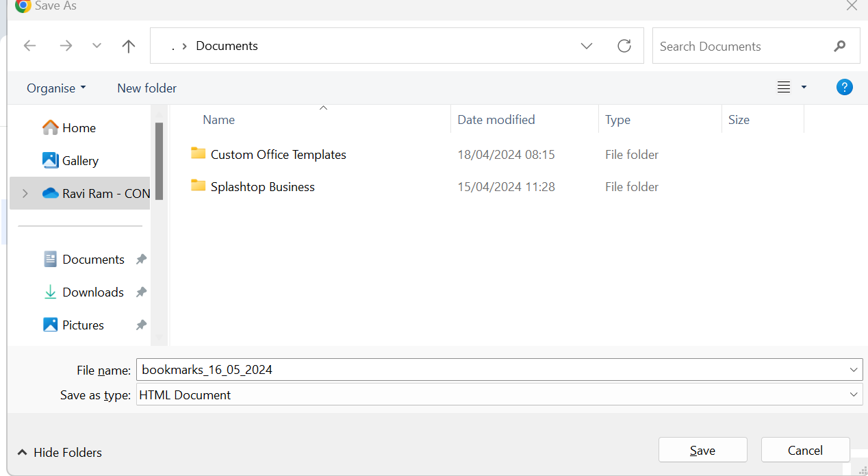Image resolution: width=868 pixels, height=476 pixels.
Task: Click the navigation pane scrollbar
Action: coord(159,162)
